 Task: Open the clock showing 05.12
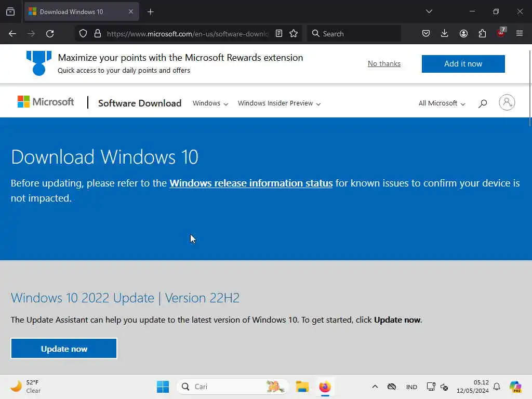point(473,387)
